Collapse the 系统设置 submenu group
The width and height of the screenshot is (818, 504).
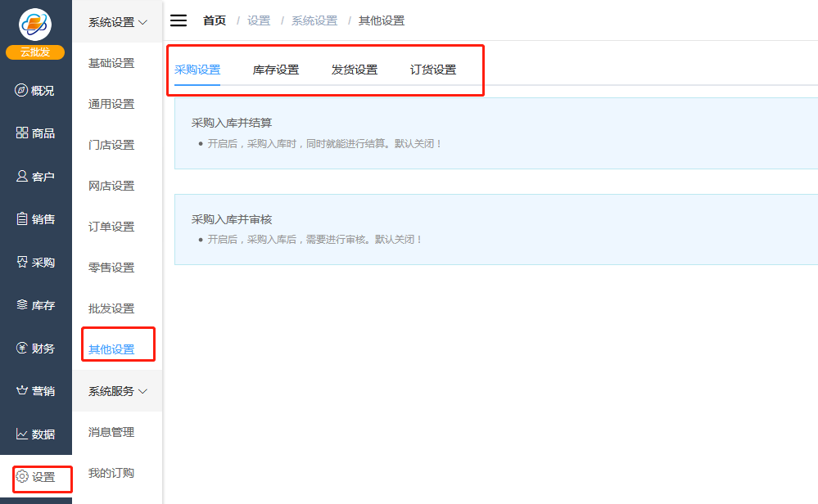tap(118, 22)
